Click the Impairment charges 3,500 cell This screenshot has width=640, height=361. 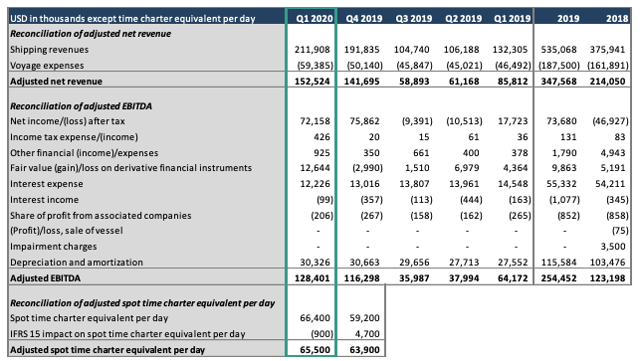pyautogui.click(x=613, y=246)
